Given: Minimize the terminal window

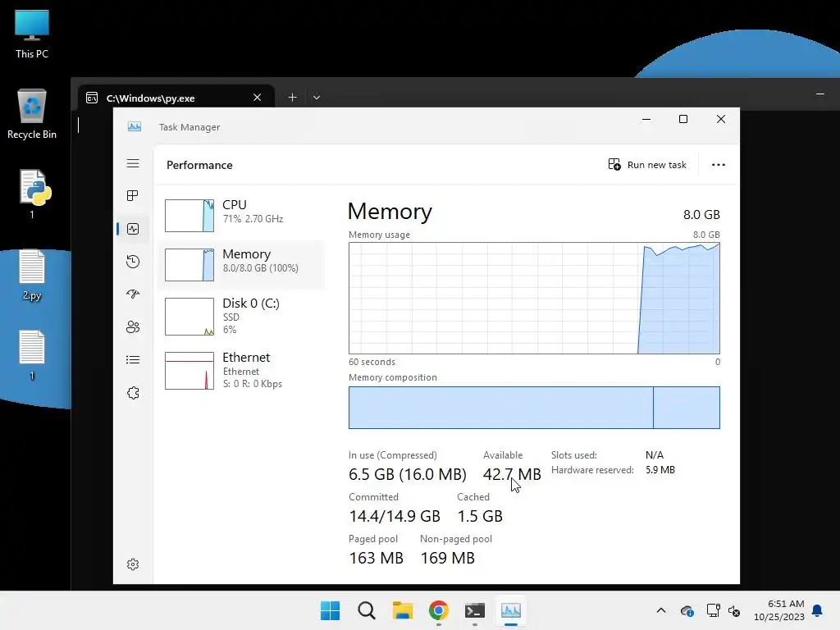Looking at the screenshot, I should 819,94.
